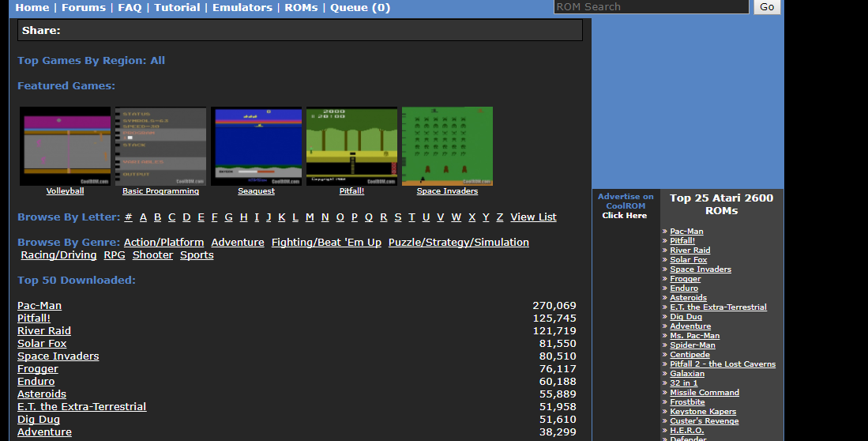
Task: Open Pitfall 2 - the Lost Caverns
Action: pyautogui.click(x=723, y=364)
